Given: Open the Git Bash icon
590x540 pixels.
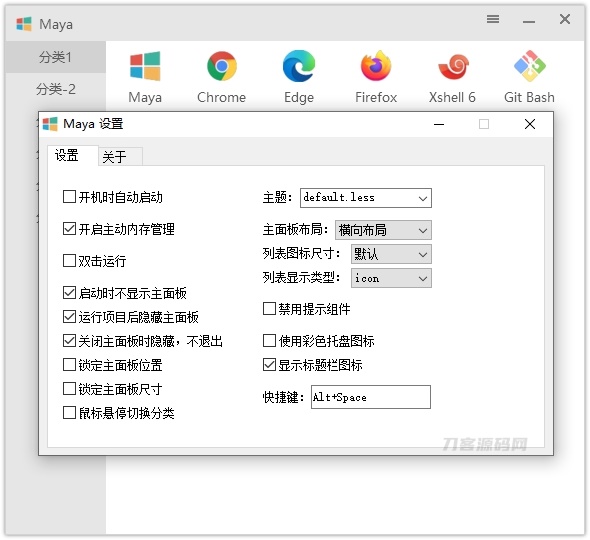Looking at the screenshot, I should (530, 66).
